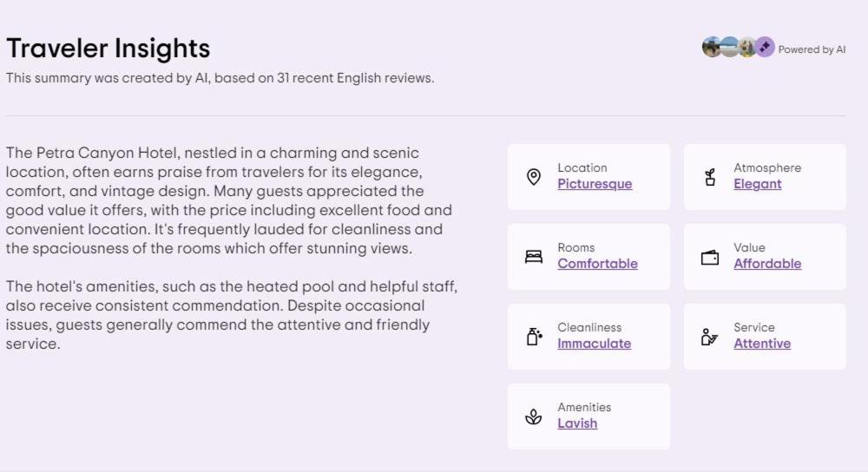This screenshot has width=868, height=472.
Task: Click the Atmosphere plant pot icon
Action: coord(710,177)
